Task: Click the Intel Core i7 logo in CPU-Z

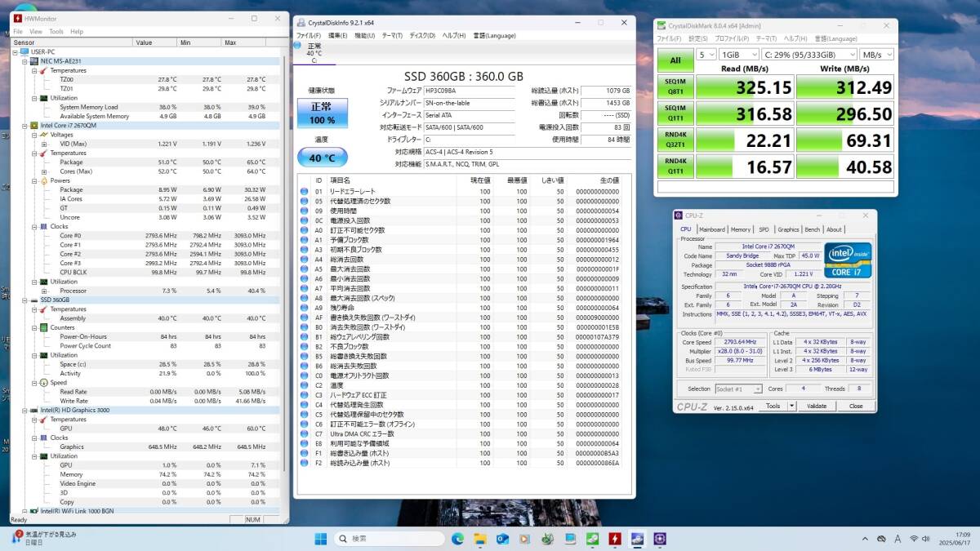Action: [x=848, y=260]
